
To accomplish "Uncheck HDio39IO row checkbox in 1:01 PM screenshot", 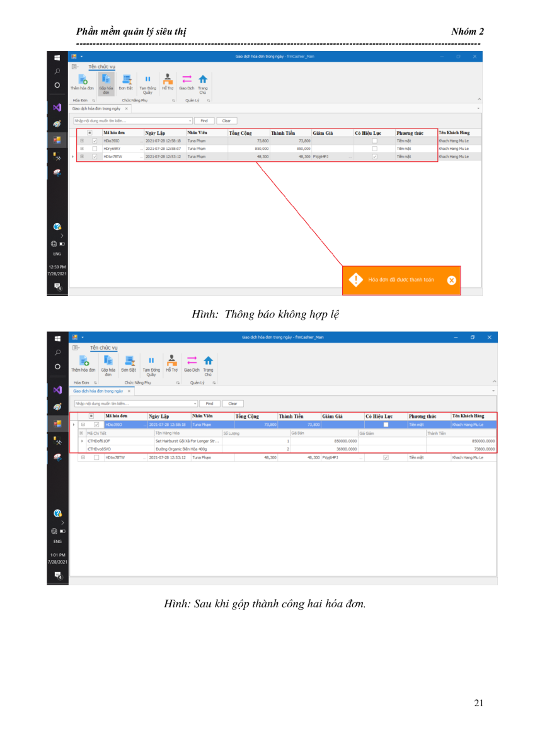I will pos(96,425).
